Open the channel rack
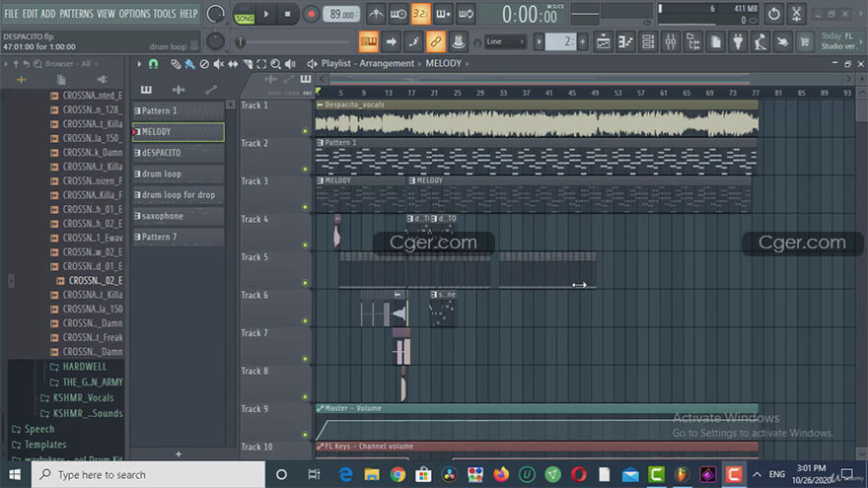This screenshot has height=488, width=868. pos(648,41)
